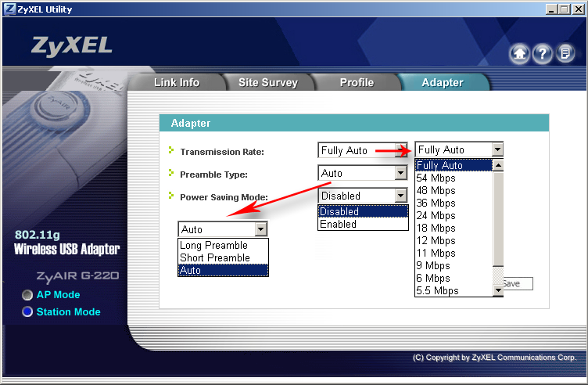Select Station Mode radio button

click(x=27, y=311)
